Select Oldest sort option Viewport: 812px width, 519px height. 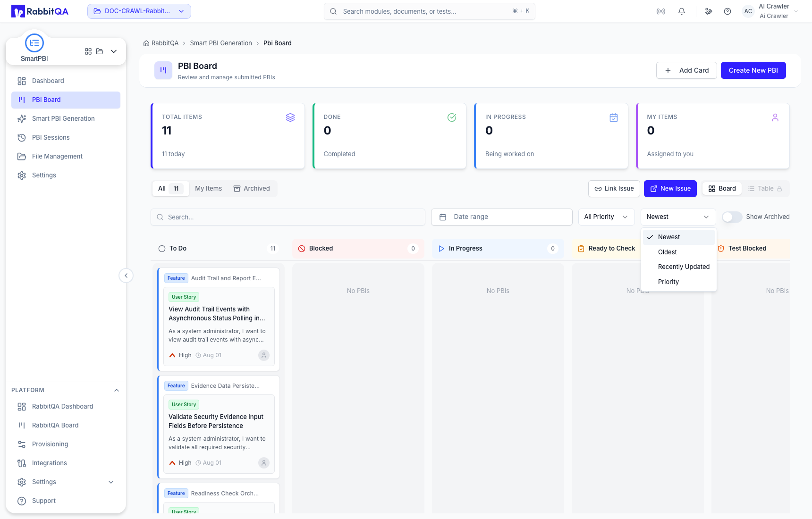point(679,252)
